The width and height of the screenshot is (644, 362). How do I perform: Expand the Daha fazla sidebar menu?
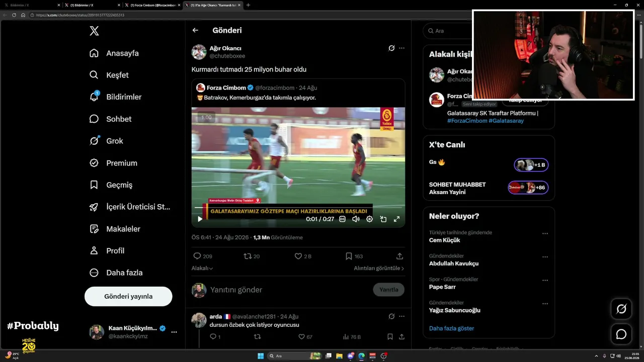coord(116,273)
